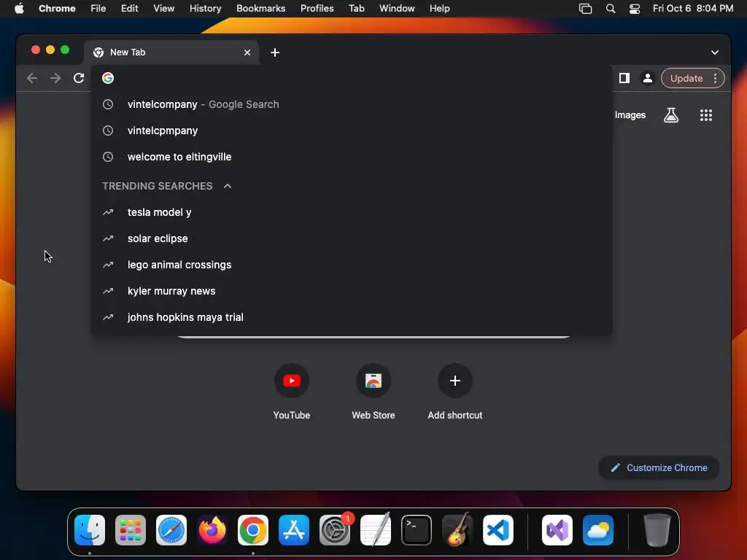Image resolution: width=747 pixels, height=560 pixels.
Task: Open Trash from the Dock
Action: (657, 530)
